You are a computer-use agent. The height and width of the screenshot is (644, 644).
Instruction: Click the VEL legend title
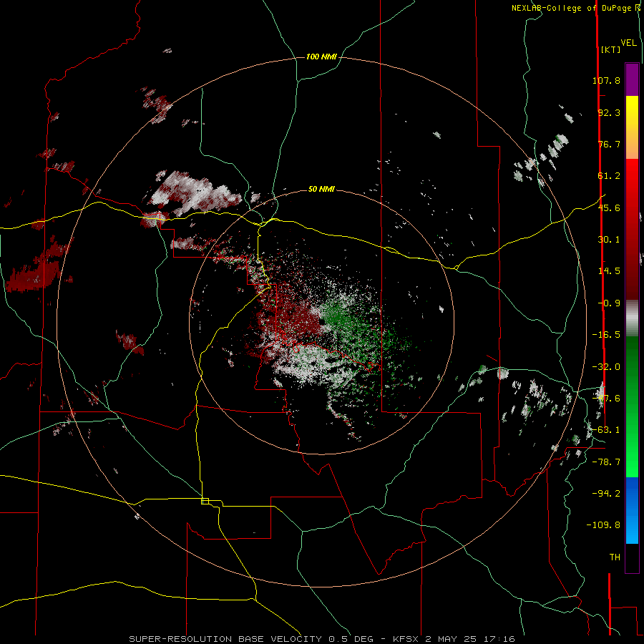629,43
